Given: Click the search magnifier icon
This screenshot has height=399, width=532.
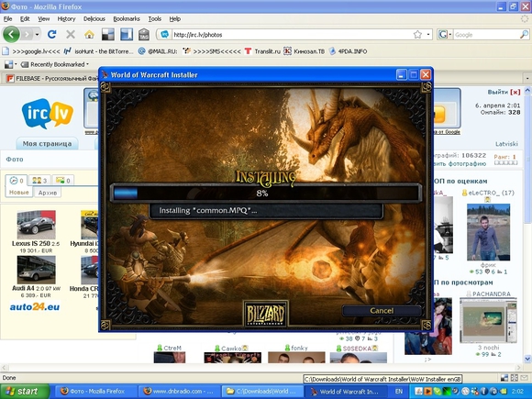Looking at the screenshot, I should [x=524, y=35].
